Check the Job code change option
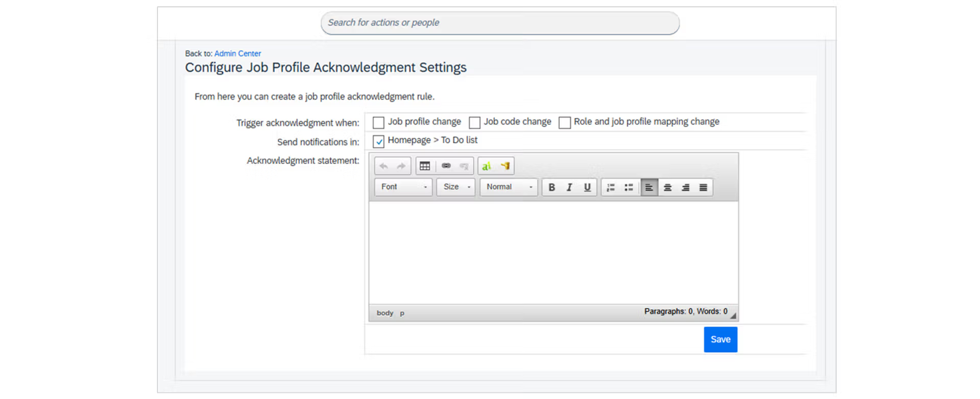The height and width of the screenshot is (399, 980). coord(474,122)
